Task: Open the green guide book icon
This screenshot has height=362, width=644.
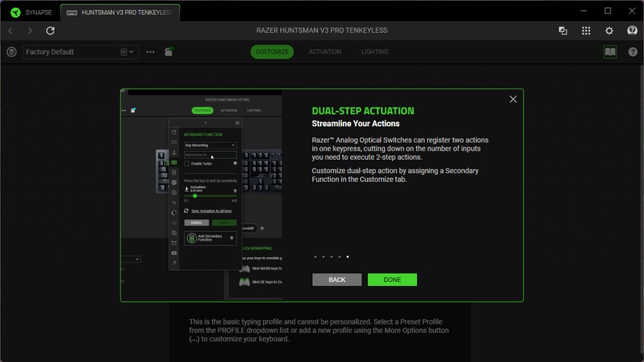Action: 610,52
